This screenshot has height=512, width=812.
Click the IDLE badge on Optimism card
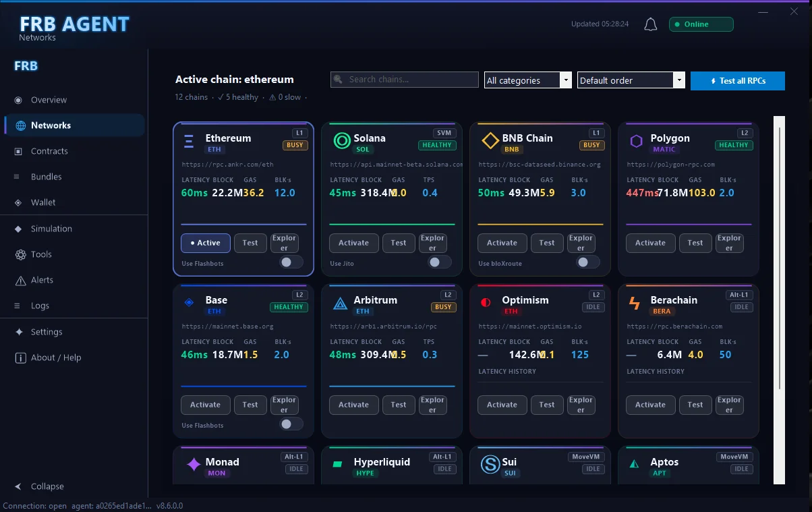point(593,307)
